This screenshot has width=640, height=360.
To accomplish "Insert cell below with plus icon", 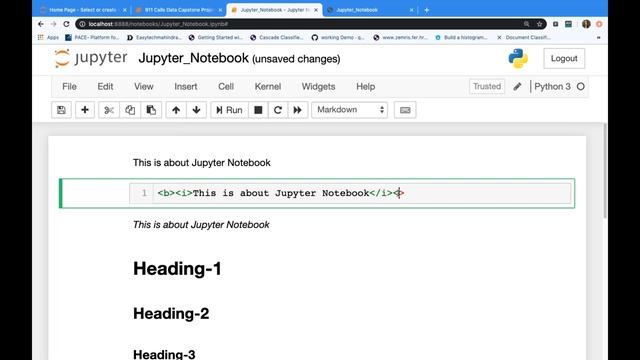I will point(85,110).
